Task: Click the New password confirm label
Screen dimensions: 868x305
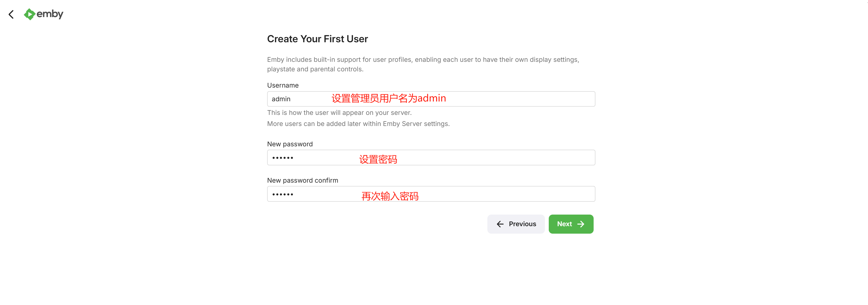Action: [302, 180]
